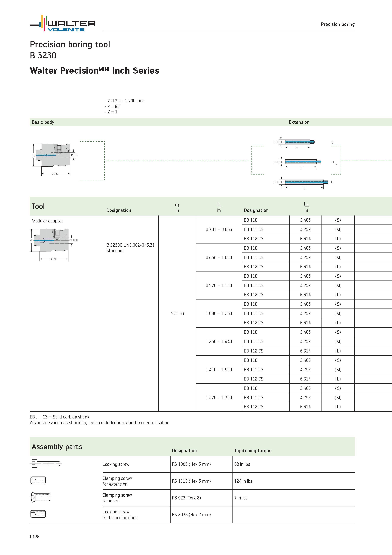Select 'FS 1112 (Hex 5 mm)' designation
This screenshot has height=555, width=392.
(191, 481)
